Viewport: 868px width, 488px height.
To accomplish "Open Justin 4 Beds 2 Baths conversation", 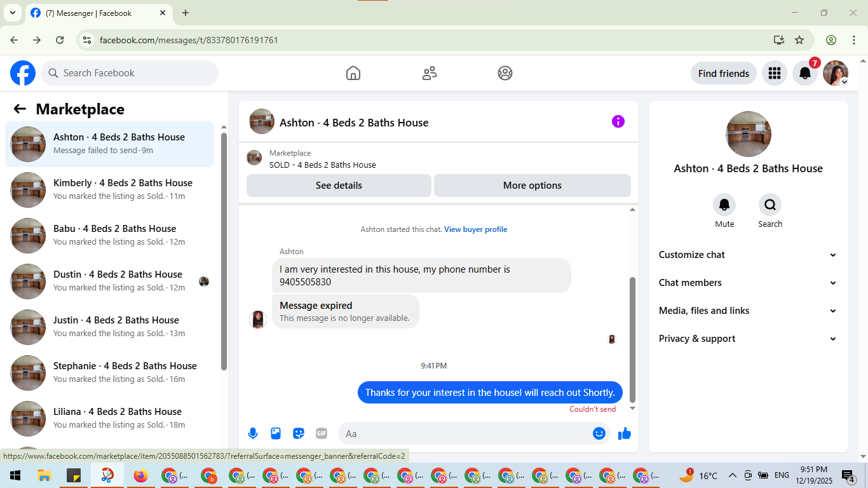I will pyautogui.click(x=110, y=327).
